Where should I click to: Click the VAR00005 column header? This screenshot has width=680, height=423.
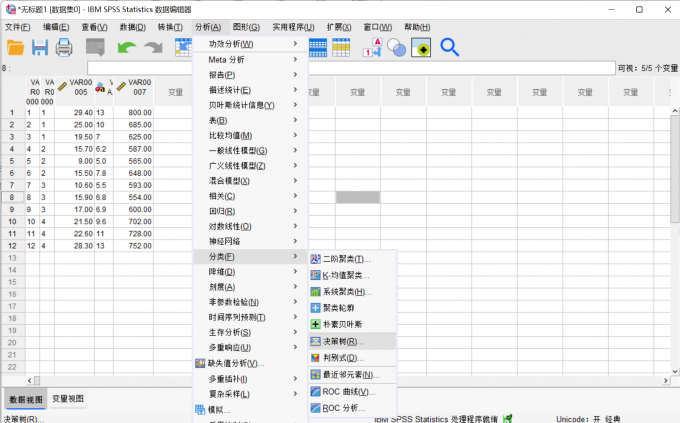pyautogui.click(x=75, y=92)
